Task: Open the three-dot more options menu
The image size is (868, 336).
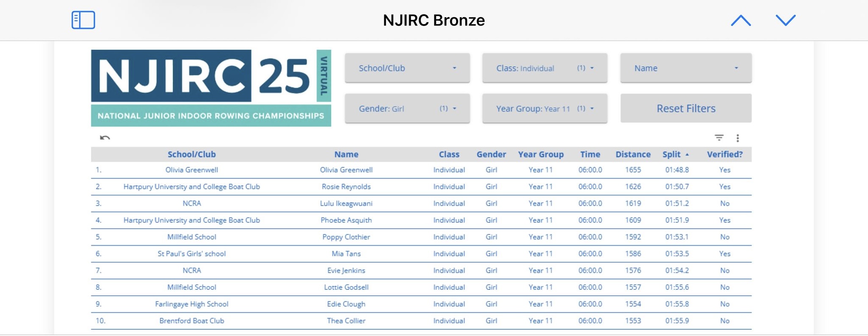Action: point(738,138)
